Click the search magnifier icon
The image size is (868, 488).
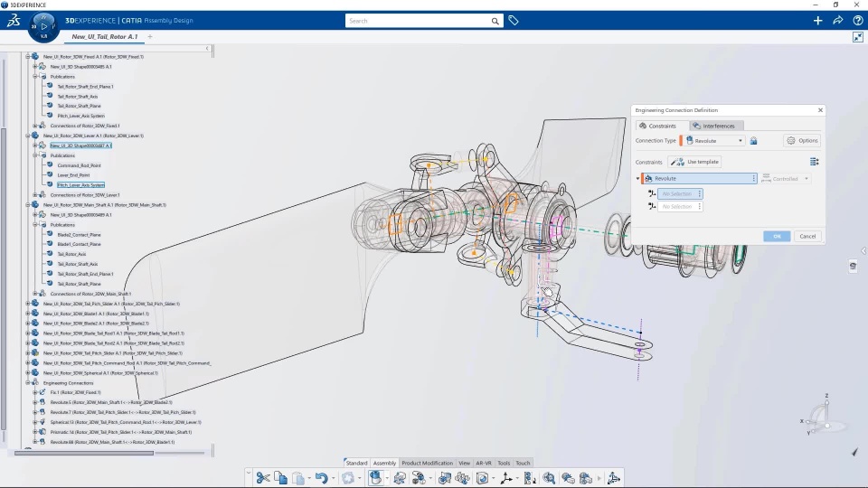(495, 21)
